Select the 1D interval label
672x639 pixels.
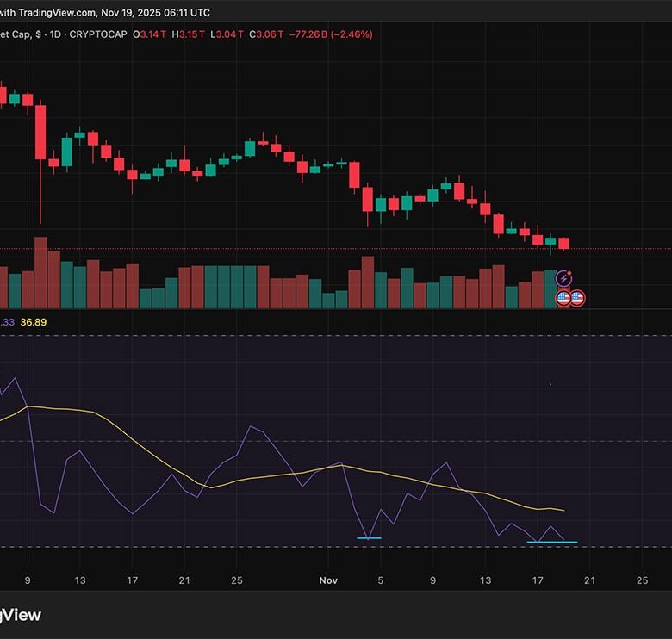[x=54, y=34]
